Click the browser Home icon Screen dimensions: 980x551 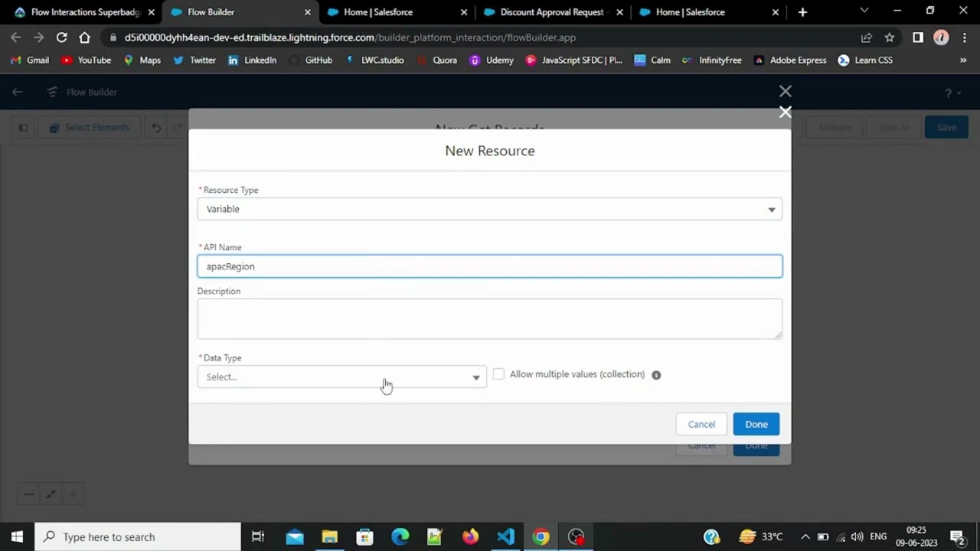click(x=84, y=37)
